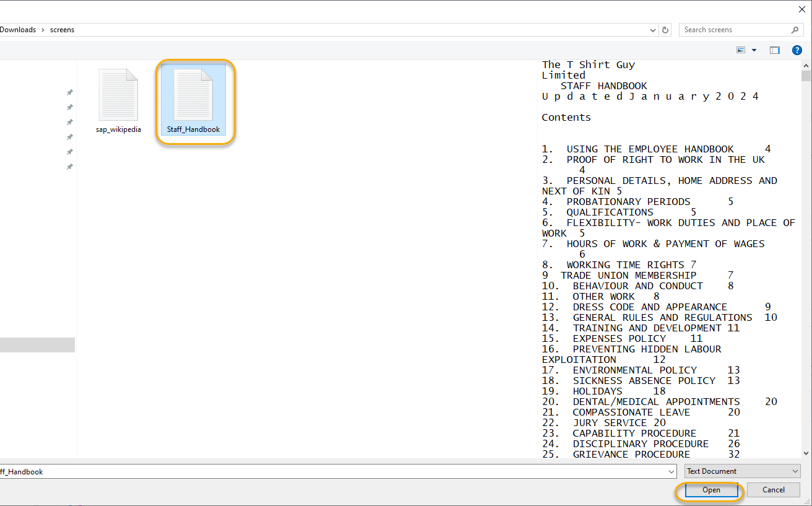Viewport: 812px width, 506px height.
Task: Click 'Updated January 2024' preview line
Action: click(x=650, y=97)
